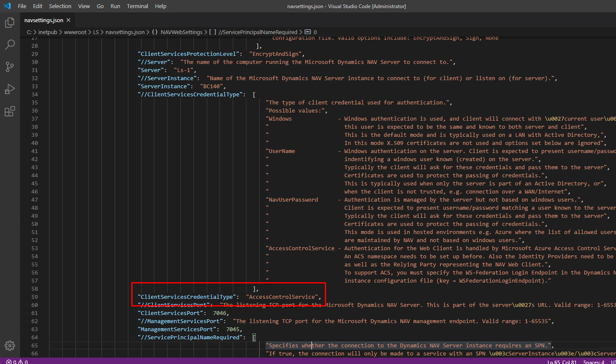The width and height of the screenshot is (616, 364).
Task: Click the NAVWebSettings breadcrumb symbol
Action: tap(182, 32)
